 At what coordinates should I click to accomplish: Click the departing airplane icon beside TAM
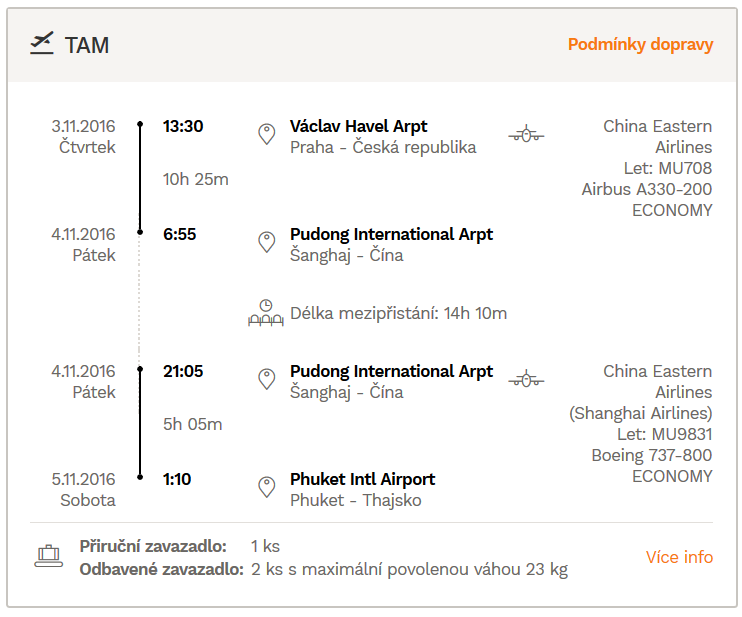42,44
